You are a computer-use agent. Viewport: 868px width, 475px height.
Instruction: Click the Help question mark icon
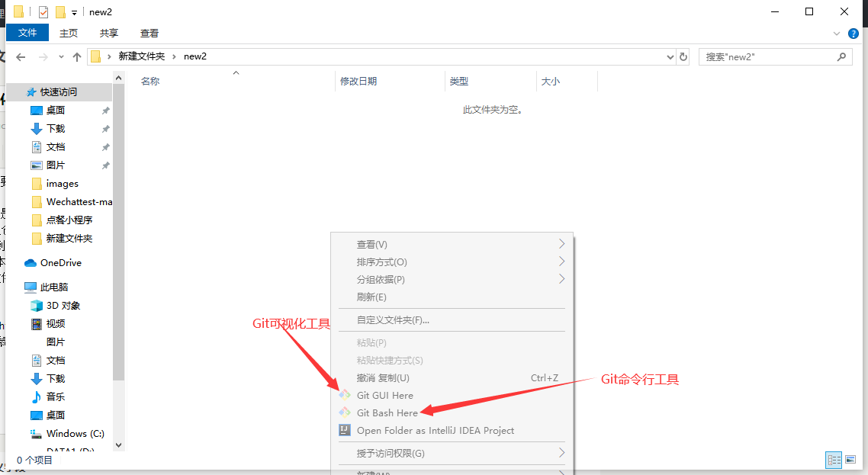[853, 33]
